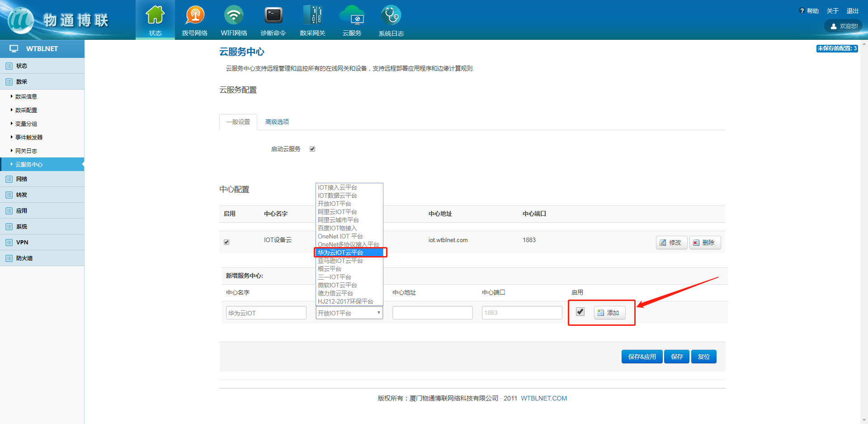Open the cloud service (云服务) icon
The image size is (868, 424).
(352, 16)
